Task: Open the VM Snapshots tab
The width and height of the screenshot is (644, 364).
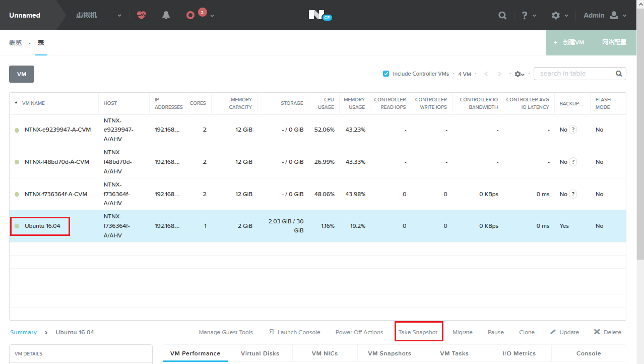Action: tap(390, 353)
